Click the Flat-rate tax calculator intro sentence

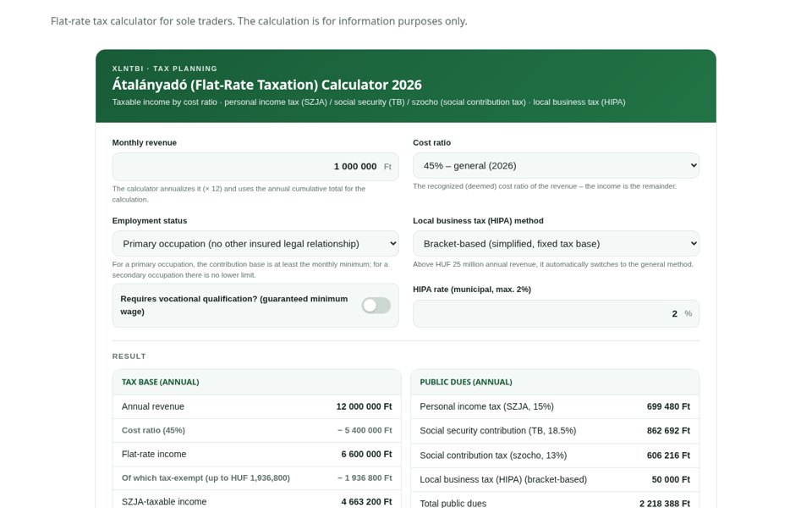click(x=259, y=21)
